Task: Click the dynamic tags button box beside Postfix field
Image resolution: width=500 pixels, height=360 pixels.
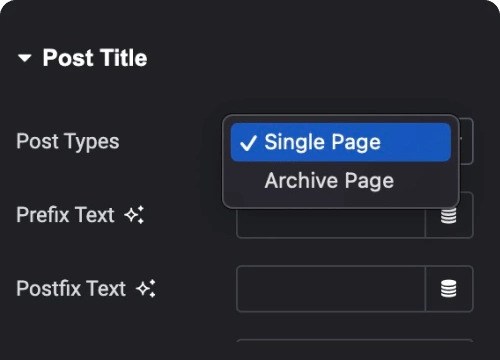Action: 449,289
